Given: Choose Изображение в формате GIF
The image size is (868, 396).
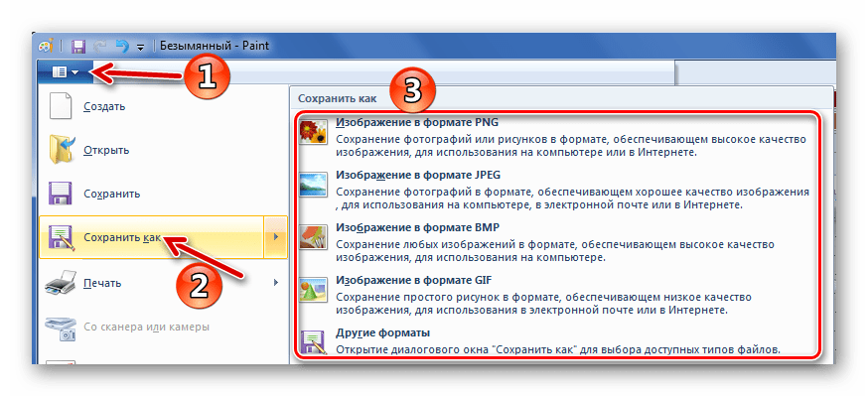Looking at the screenshot, I should point(413,280).
